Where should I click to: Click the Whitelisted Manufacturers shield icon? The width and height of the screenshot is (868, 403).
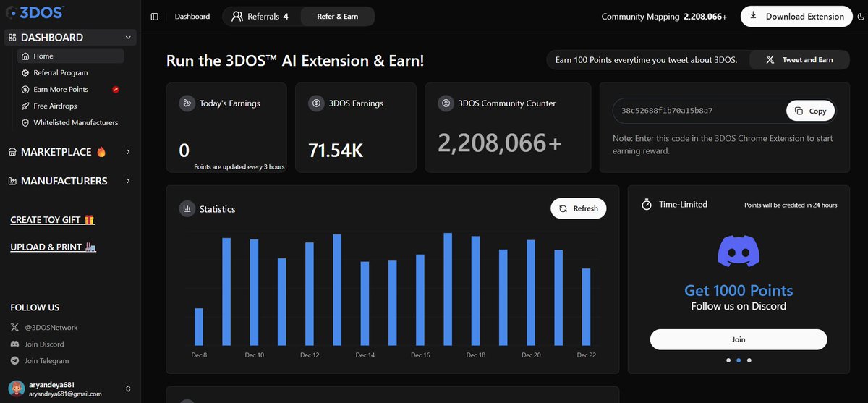pos(25,122)
